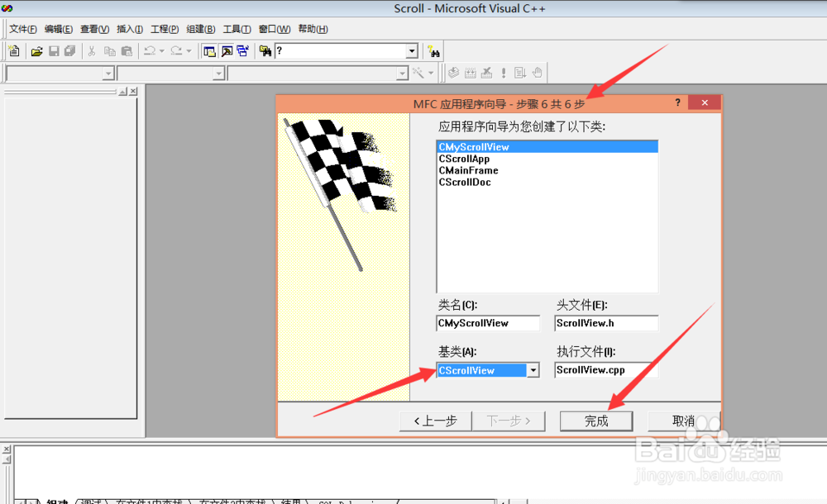Click the Stop Build icon

pos(487,73)
